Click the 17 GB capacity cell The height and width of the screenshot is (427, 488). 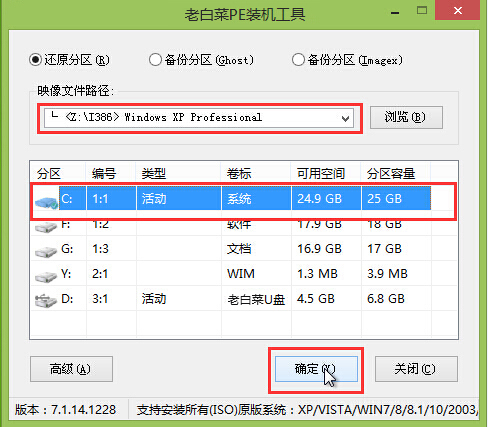[384, 249]
